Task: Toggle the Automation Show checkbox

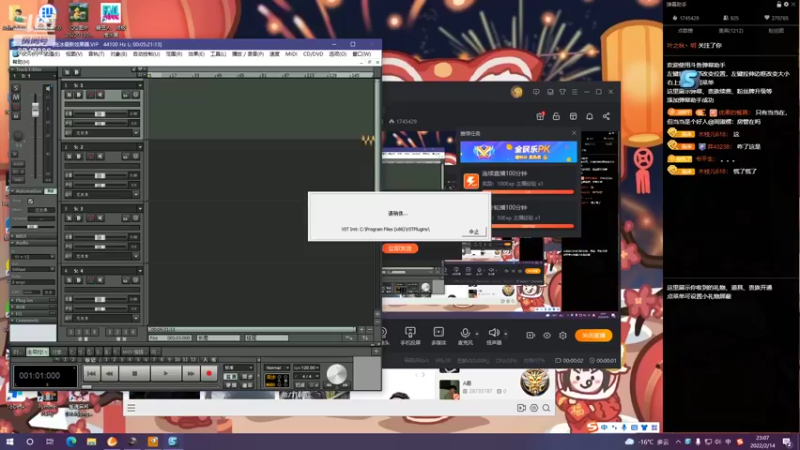Action: pyautogui.click(x=31, y=201)
